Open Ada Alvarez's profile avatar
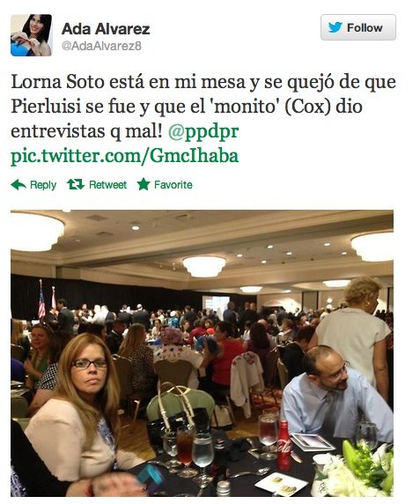This screenshot has width=420, height=504. 31,35
